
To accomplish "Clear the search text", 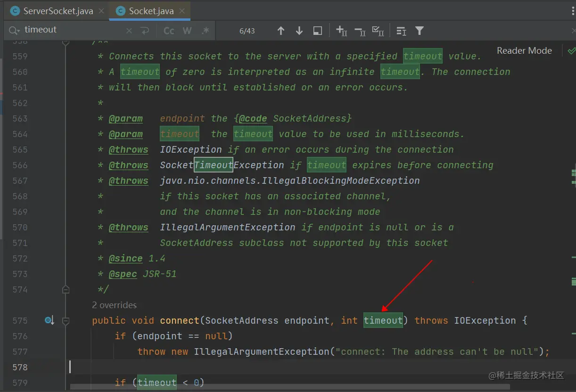I will tap(129, 31).
